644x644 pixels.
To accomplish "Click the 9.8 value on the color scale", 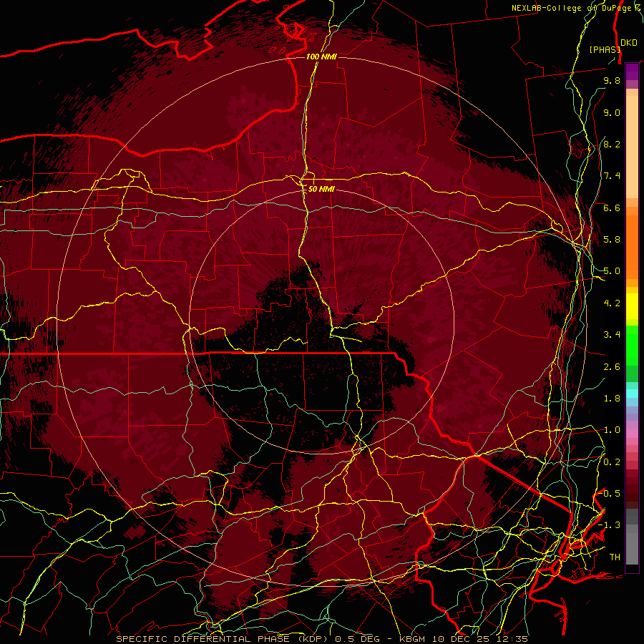I will pos(612,80).
